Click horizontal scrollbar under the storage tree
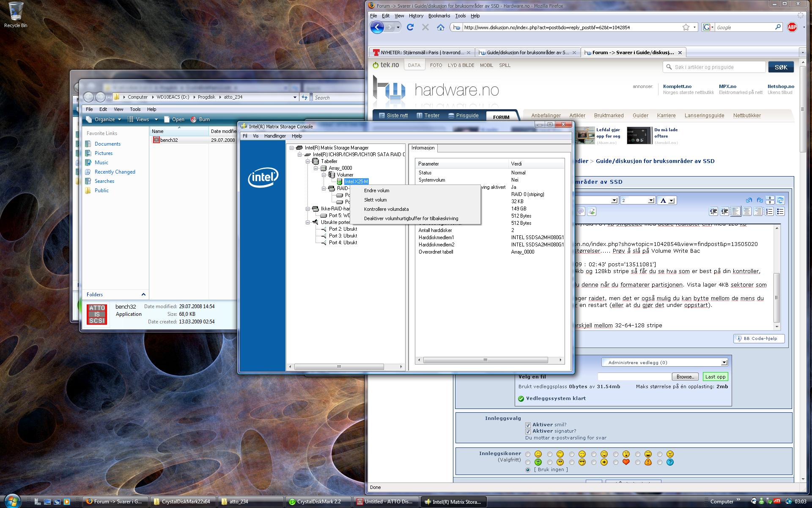812x508 pixels. coord(339,367)
